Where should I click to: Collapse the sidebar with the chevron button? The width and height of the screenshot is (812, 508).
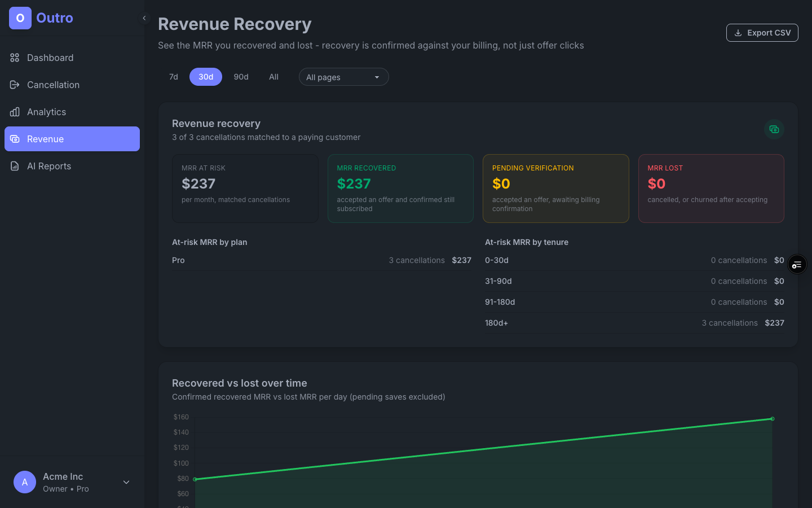point(144,18)
